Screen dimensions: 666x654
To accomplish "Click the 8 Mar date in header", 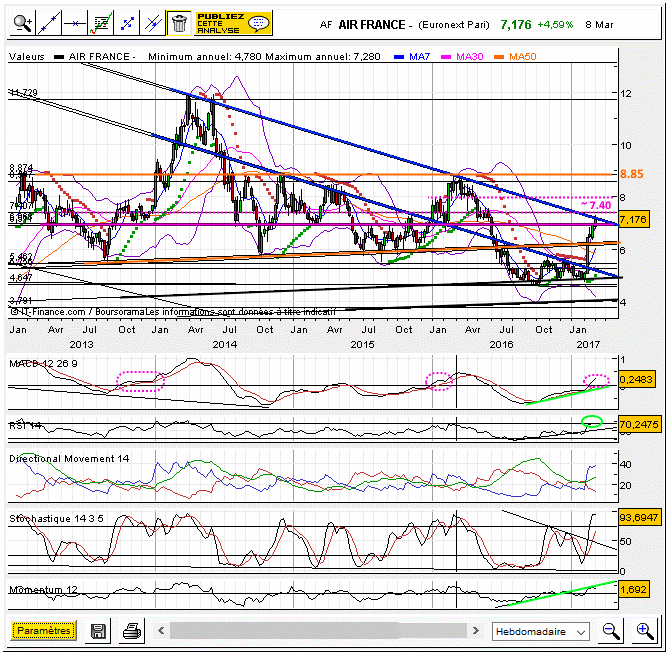I will [599, 25].
